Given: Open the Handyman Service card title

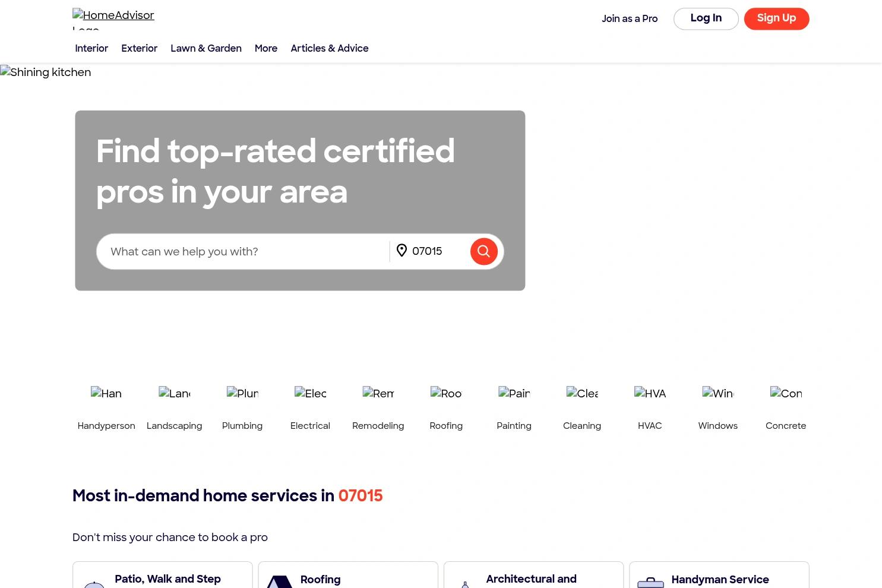Looking at the screenshot, I should (720, 580).
